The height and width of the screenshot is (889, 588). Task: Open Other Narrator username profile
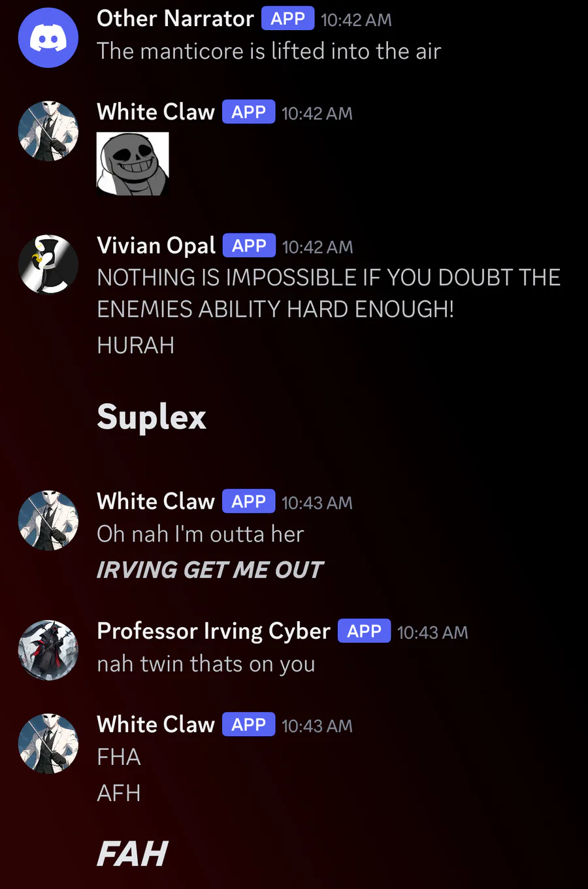coord(175,18)
